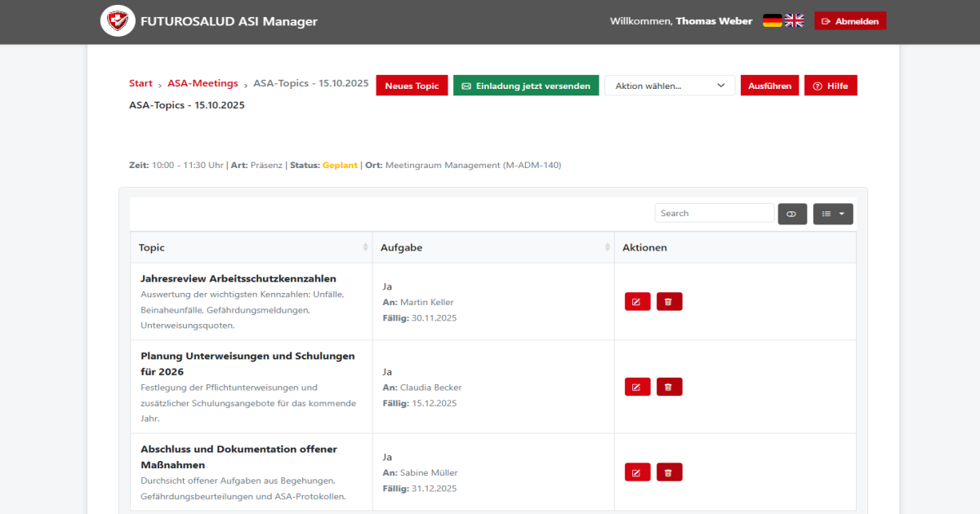The height and width of the screenshot is (514, 980).
Task: Delete Planung Unterweisungen topic via trash icon
Action: tap(669, 386)
